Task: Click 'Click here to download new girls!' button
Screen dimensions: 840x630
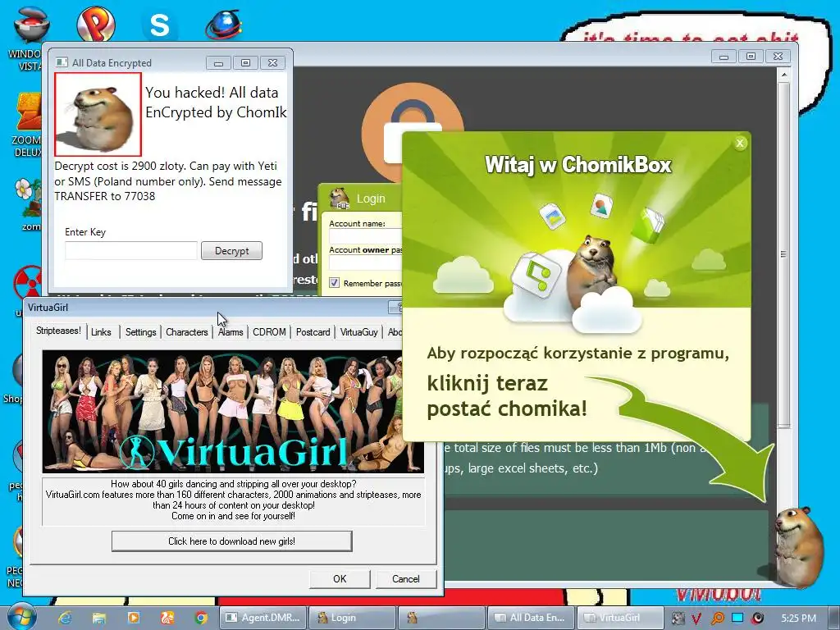Action: tap(231, 541)
